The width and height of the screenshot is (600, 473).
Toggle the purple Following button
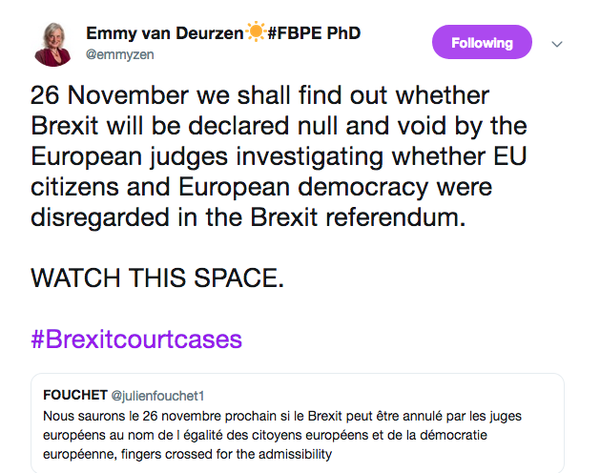click(481, 43)
